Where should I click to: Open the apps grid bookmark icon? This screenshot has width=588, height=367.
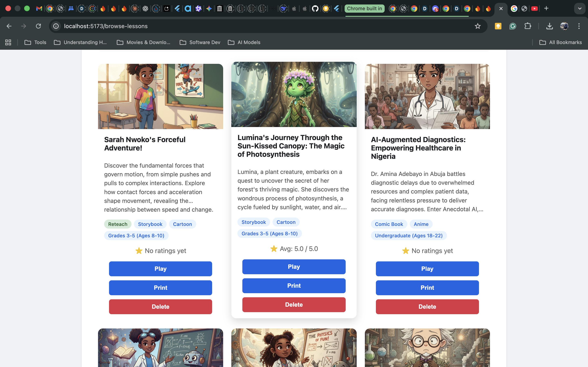tap(8, 42)
